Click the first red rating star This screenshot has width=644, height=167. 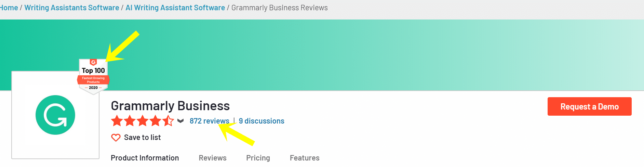[117, 121]
